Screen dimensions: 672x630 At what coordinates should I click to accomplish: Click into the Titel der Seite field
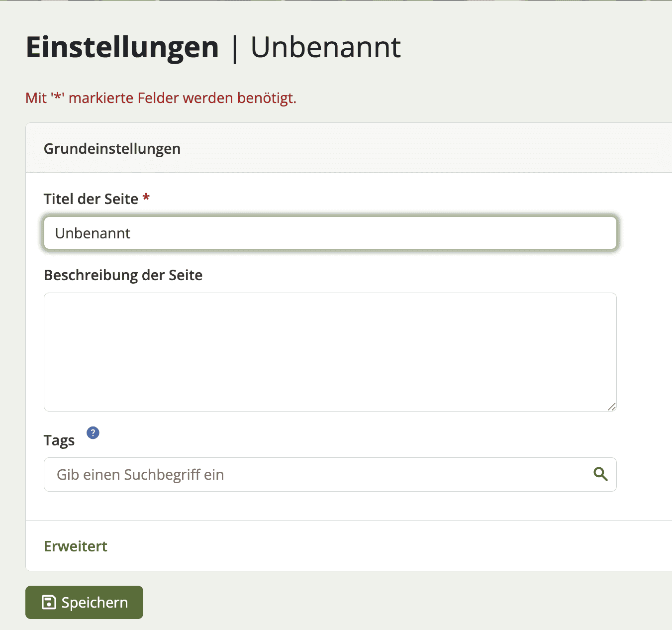coord(330,233)
